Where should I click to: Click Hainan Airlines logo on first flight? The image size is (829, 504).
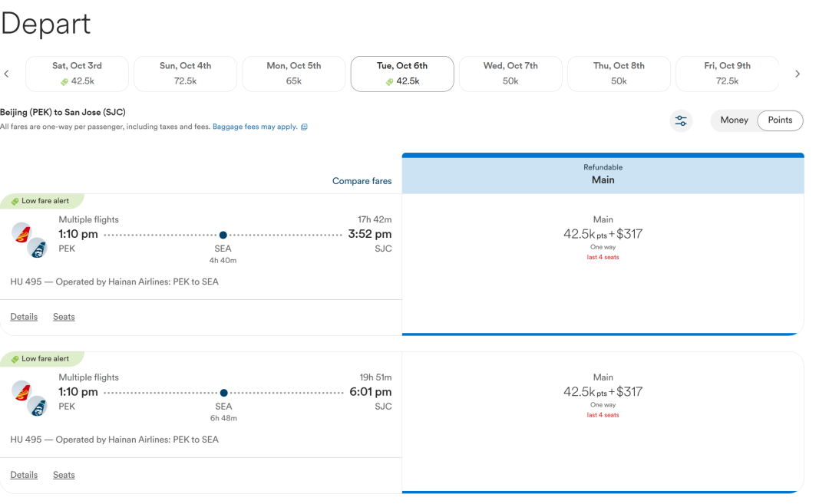tap(21, 232)
